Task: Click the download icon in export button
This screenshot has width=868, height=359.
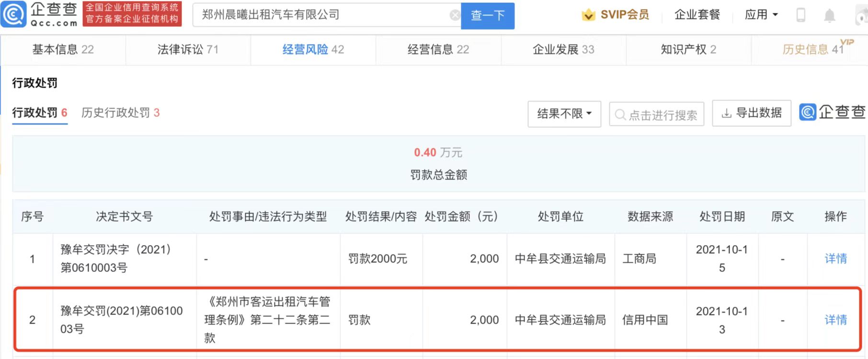Action: click(x=726, y=113)
